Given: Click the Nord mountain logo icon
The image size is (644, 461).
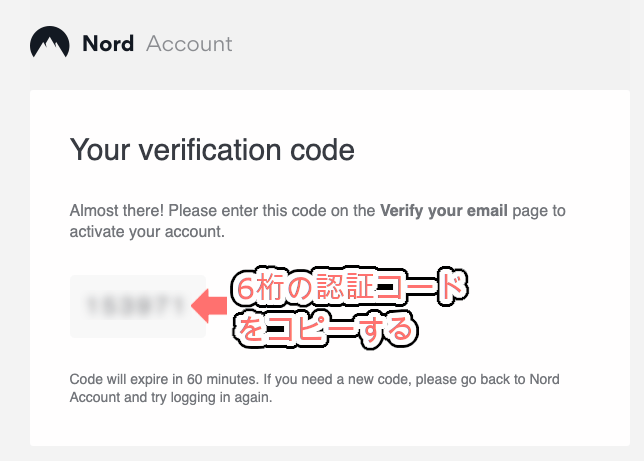Looking at the screenshot, I should click(50, 42).
